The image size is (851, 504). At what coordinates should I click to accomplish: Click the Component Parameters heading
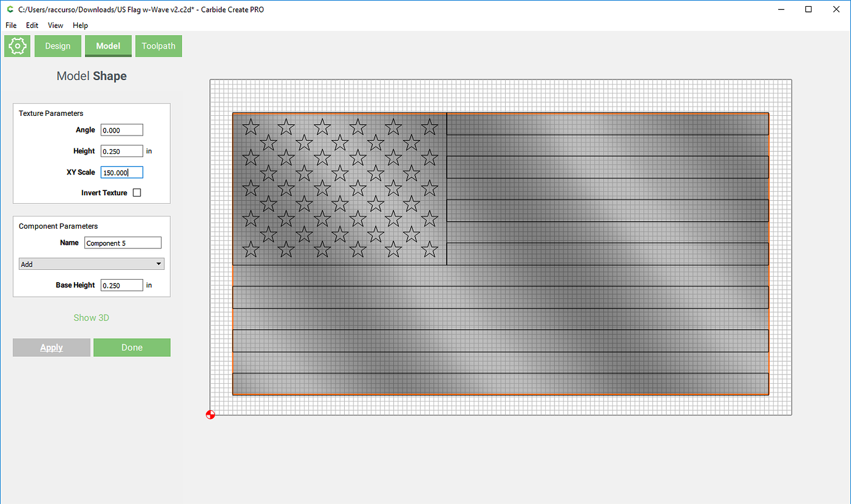pyautogui.click(x=59, y=226)
